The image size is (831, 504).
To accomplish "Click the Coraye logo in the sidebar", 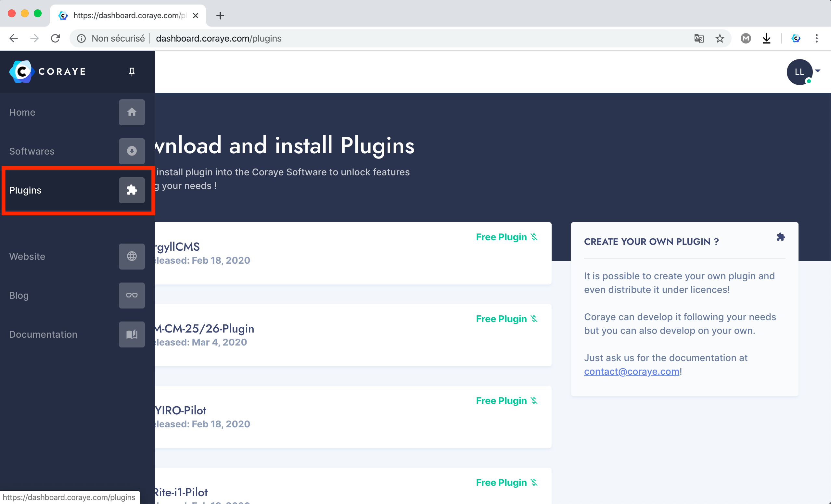I will [47, 71].
